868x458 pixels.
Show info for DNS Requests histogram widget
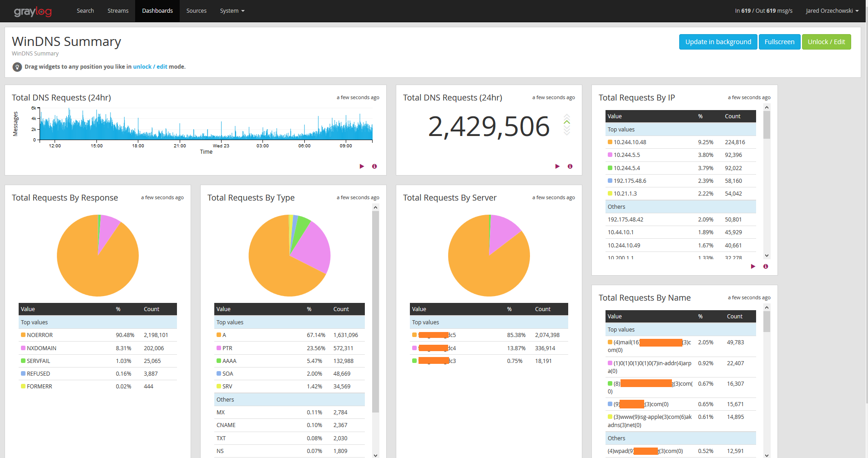374,166
